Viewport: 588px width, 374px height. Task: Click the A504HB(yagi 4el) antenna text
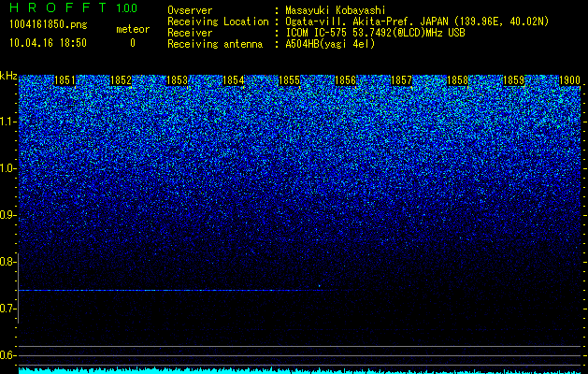pos(330,44)
